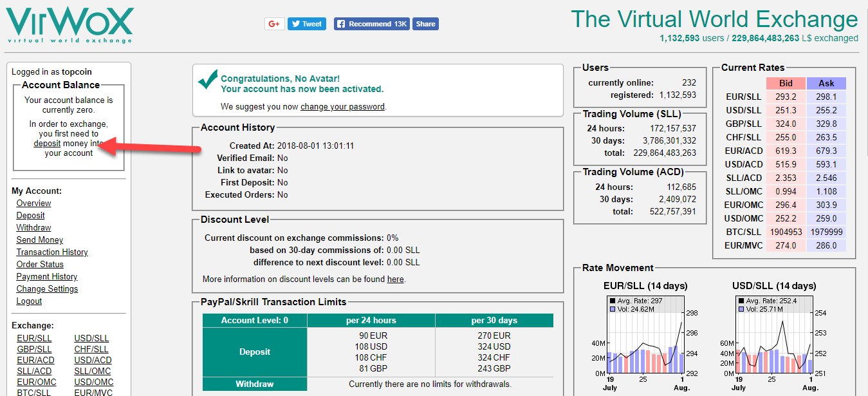868x396 pixels.
Task: Click EUR/MVC ask value 286.0
Action: (826, 245)
